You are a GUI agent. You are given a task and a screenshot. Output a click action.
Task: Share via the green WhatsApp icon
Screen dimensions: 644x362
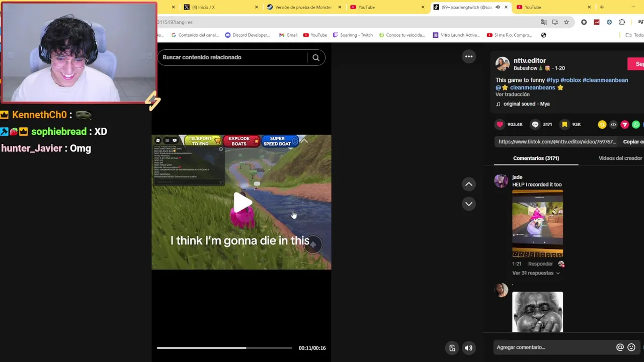click(636, 124)
